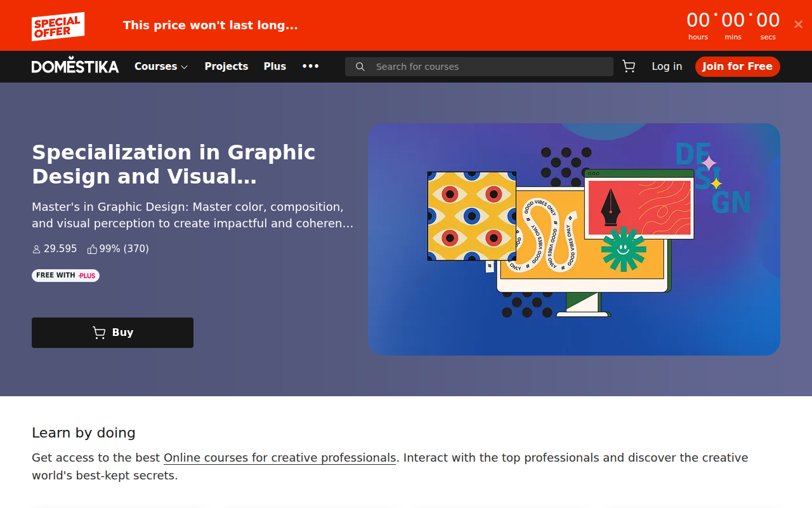Dismiss the special offer banner

point(798,24)
